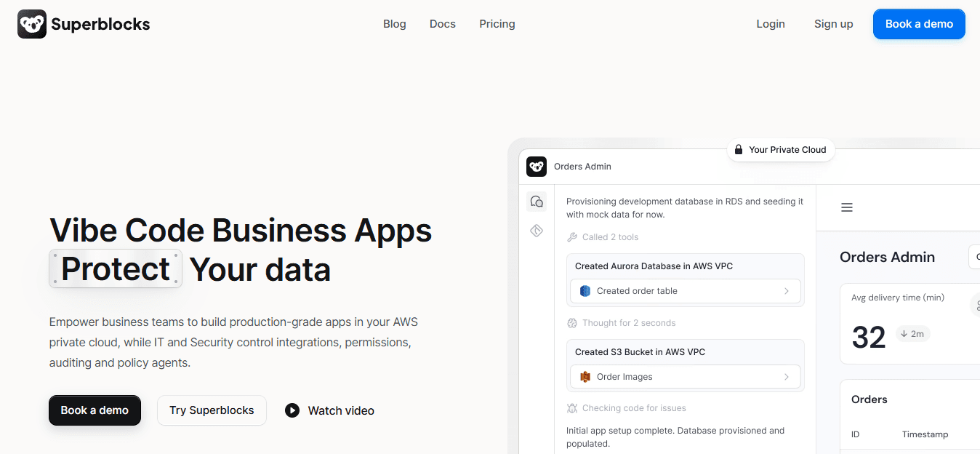980x454 pixels.
Task: Click the Superblocks koala logo icon
Action: pos(32,24)
